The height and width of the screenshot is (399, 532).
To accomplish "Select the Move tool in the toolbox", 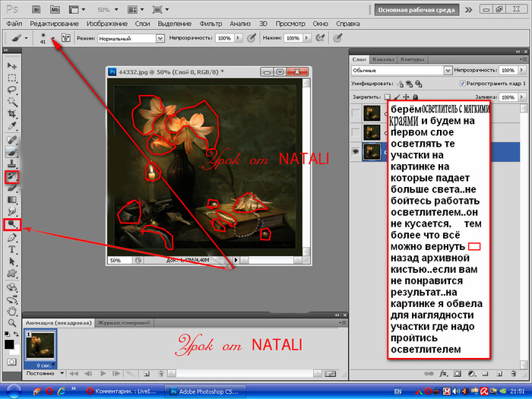I will pos(12,65).
